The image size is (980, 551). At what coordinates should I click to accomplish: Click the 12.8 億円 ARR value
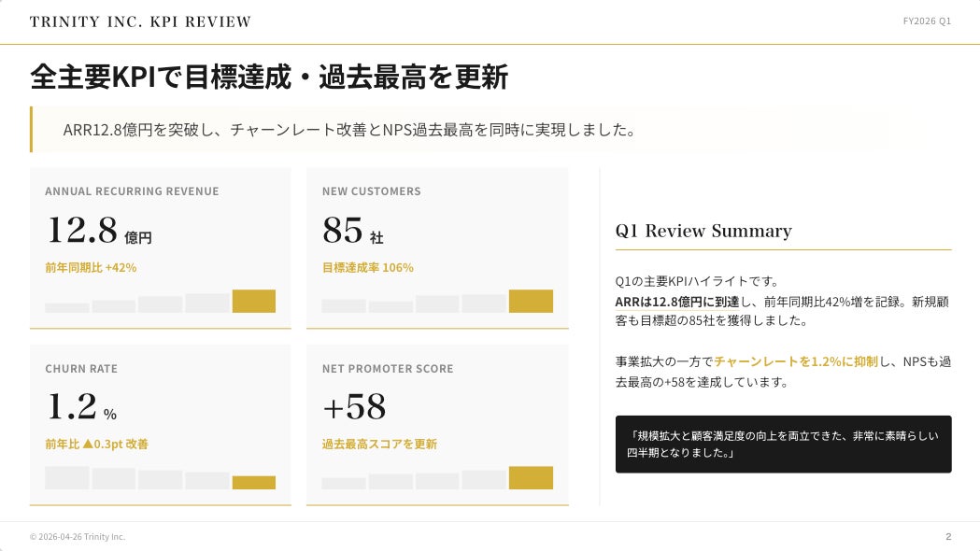click(x=98, y=230)
